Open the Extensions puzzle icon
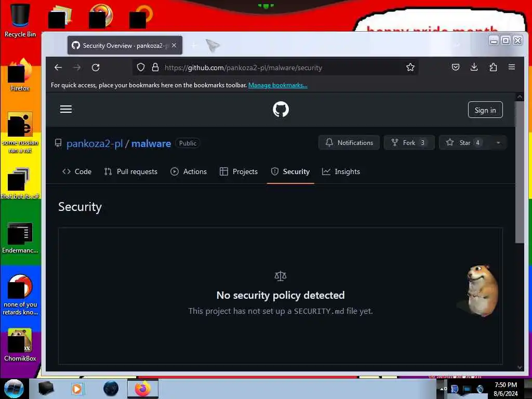 coord(493,67)
